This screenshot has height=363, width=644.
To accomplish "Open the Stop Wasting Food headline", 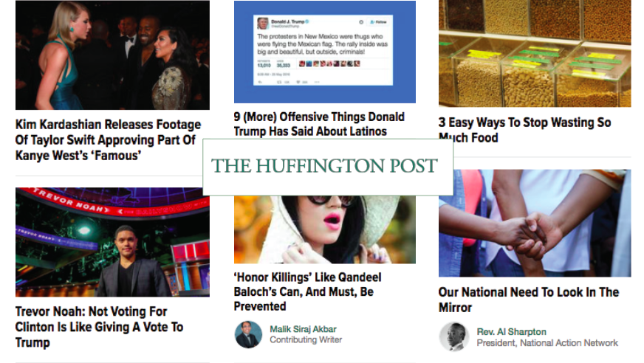I will 524,130.
